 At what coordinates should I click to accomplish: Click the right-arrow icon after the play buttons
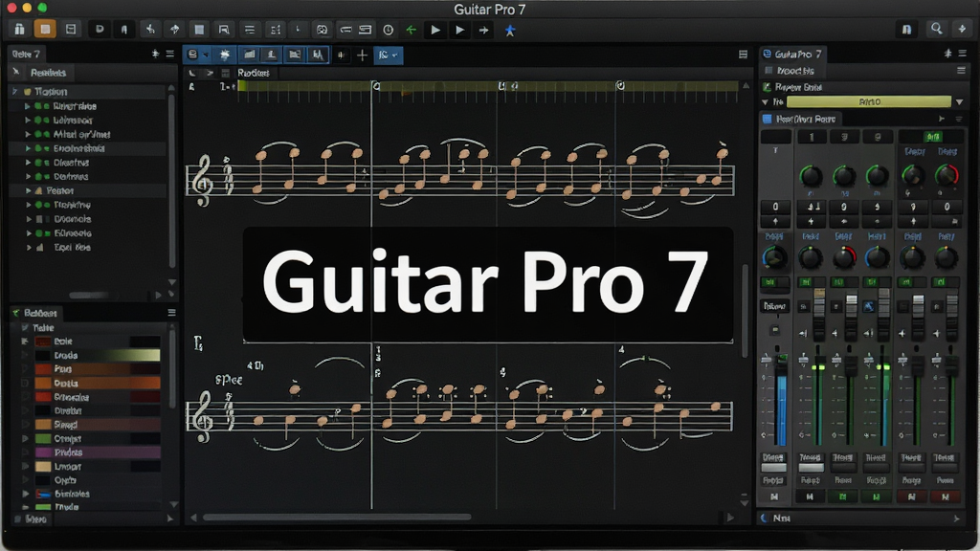click(483, 30)
